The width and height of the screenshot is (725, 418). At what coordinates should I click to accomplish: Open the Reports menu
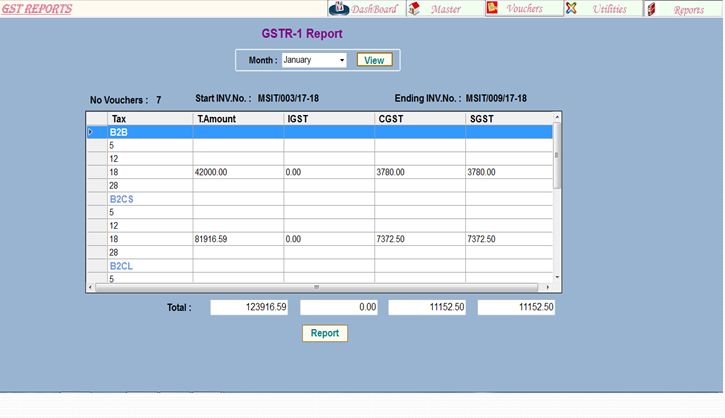[682, 8]
